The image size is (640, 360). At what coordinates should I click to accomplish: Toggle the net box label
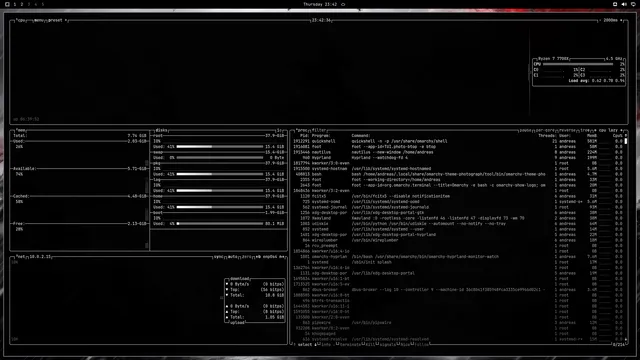[x=20, y=257]
